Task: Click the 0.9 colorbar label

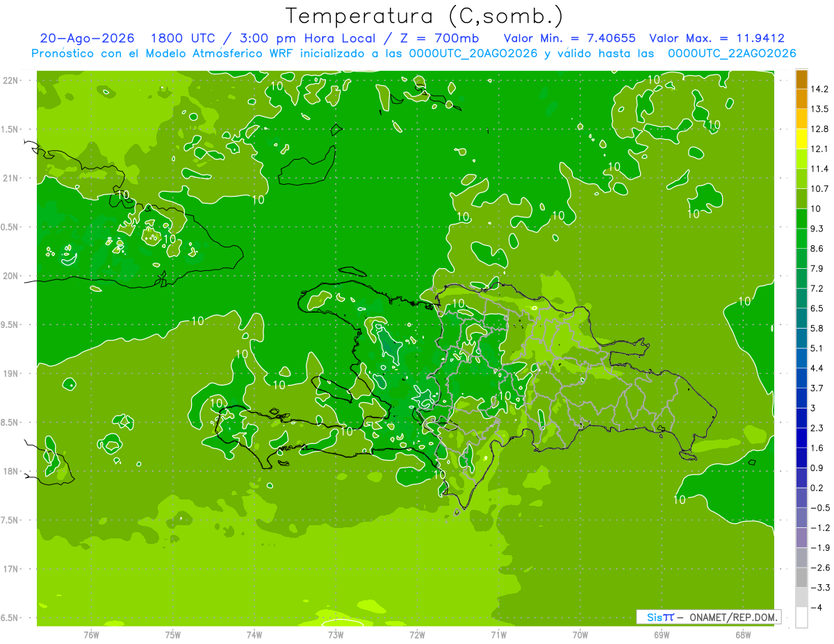Action: (817, 468)
